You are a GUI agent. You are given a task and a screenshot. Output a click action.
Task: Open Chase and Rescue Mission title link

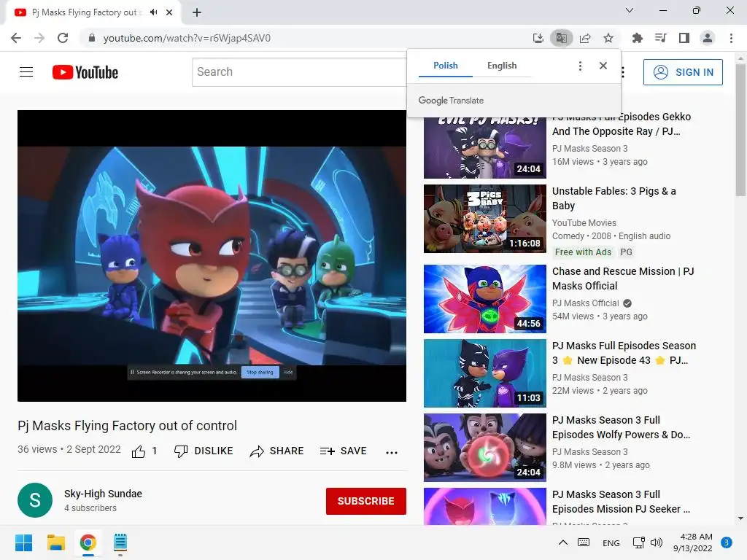click(x=623, y=279)
